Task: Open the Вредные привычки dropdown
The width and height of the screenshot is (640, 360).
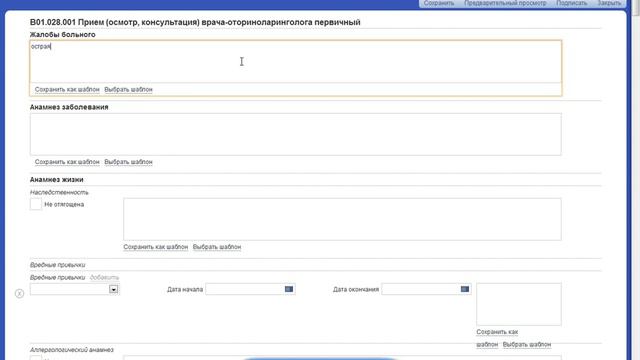Action: [113, 289]
